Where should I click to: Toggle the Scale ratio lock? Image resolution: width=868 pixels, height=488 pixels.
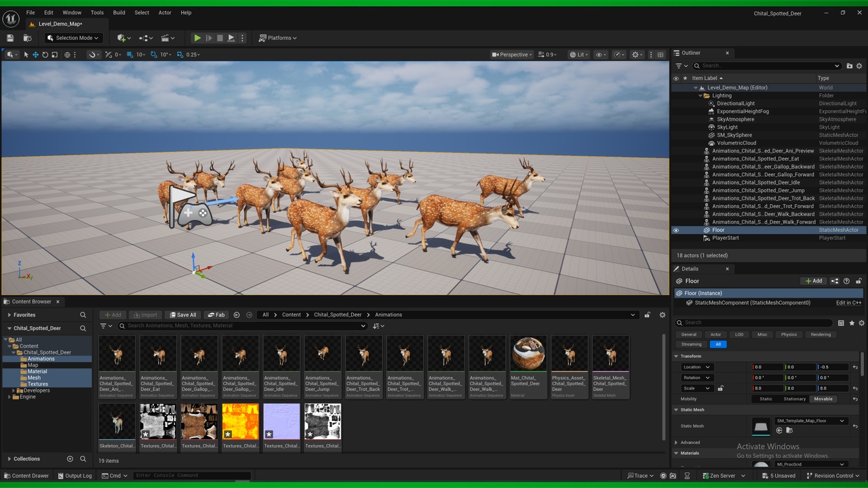click(x=720, y=388)
